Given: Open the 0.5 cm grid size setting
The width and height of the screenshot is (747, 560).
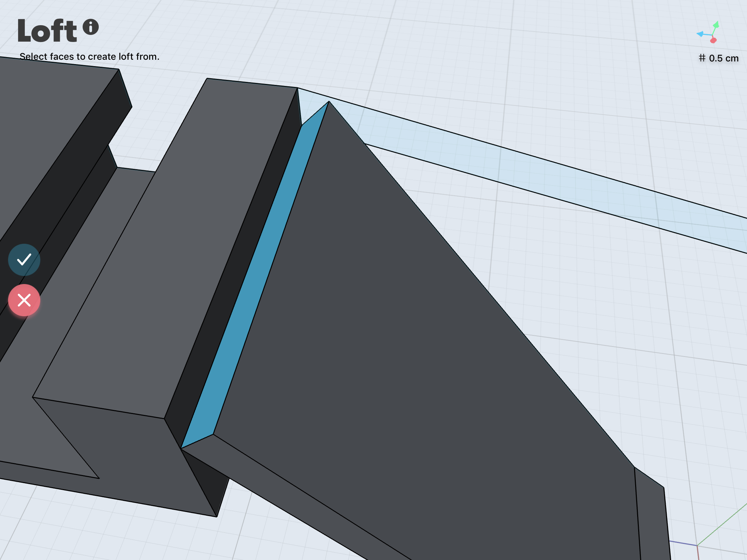Looking at the screenshot, I should pyautogui.click(x=718, y=58).
